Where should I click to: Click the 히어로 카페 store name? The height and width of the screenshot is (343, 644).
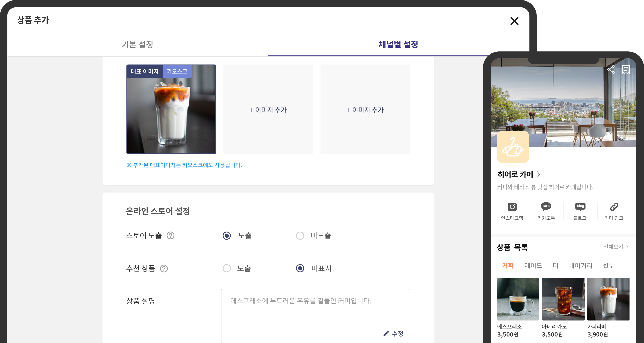click(515, 174)
